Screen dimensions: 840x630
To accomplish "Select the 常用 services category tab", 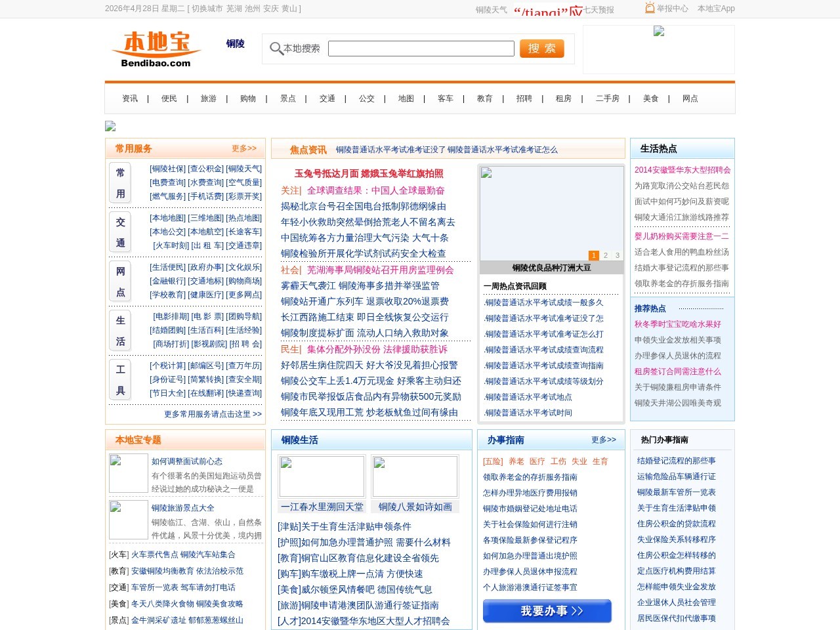I will pyautogui.click(x=120, y=183).
